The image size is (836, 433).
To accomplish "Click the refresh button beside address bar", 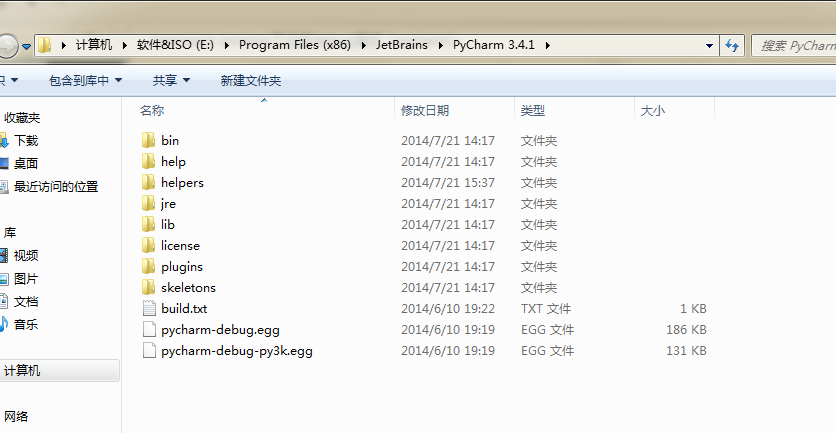I will (732, 45).
